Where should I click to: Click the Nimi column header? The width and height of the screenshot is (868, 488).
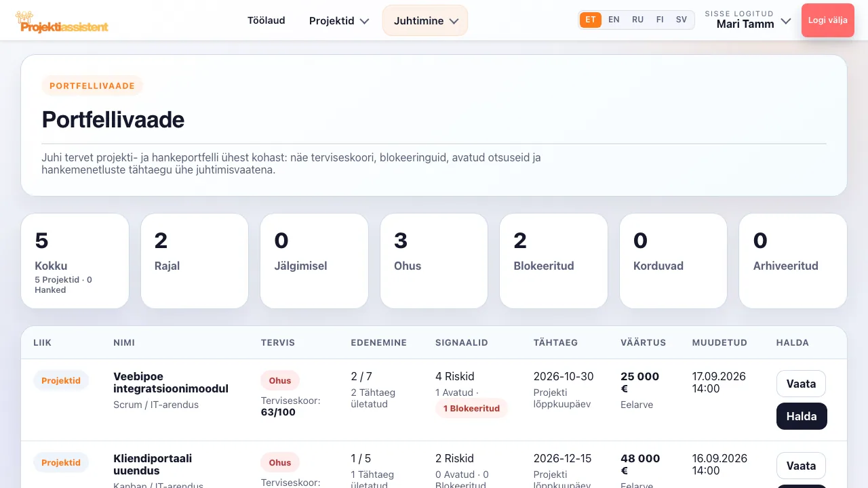click(x=124, y=343)
